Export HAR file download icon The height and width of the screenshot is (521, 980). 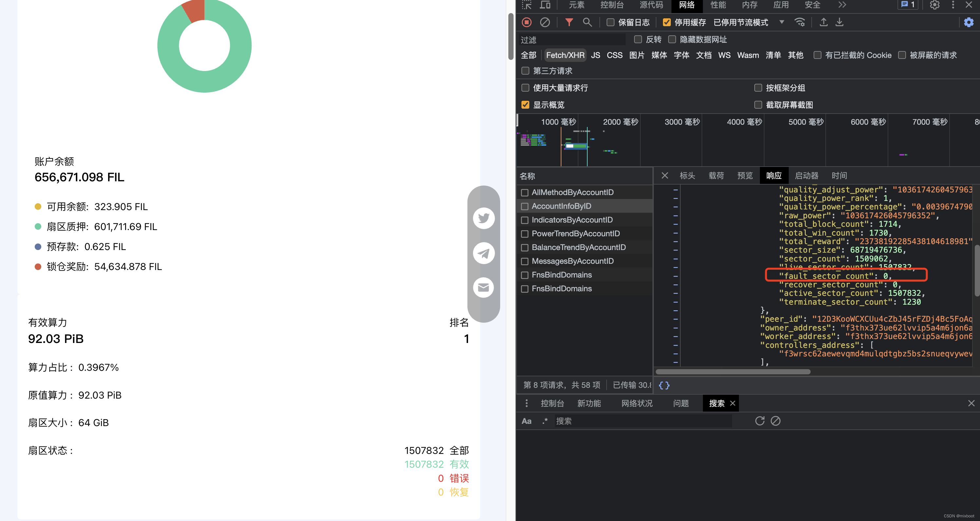(x=839, y=23)
